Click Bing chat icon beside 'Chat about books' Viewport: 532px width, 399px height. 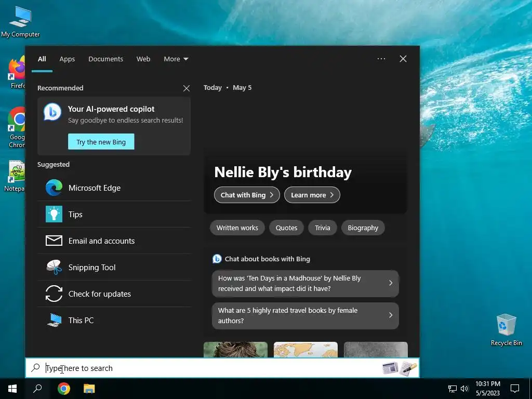(217, 259)
